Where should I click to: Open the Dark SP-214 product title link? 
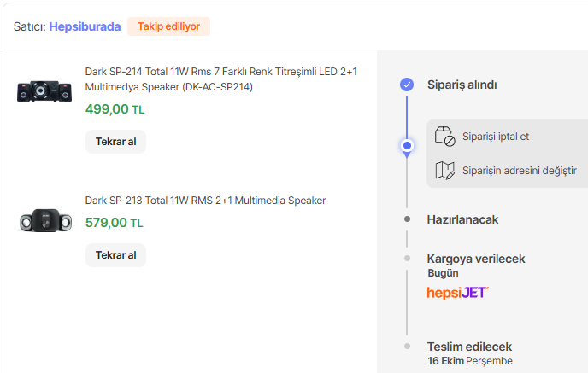pos(220,79)
